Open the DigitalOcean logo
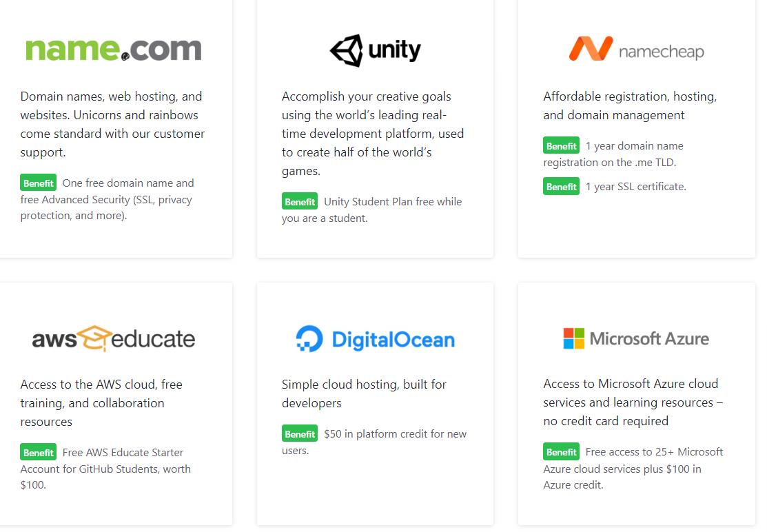Viewport: 767px width, 532px height. click(x=375, y=339)
